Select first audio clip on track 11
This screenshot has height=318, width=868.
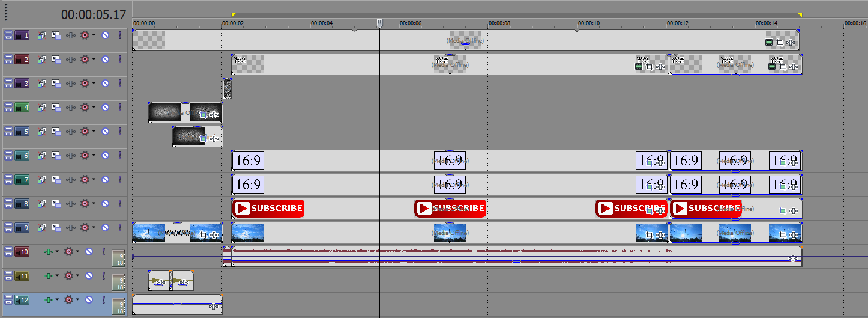[x=159, y=280]
